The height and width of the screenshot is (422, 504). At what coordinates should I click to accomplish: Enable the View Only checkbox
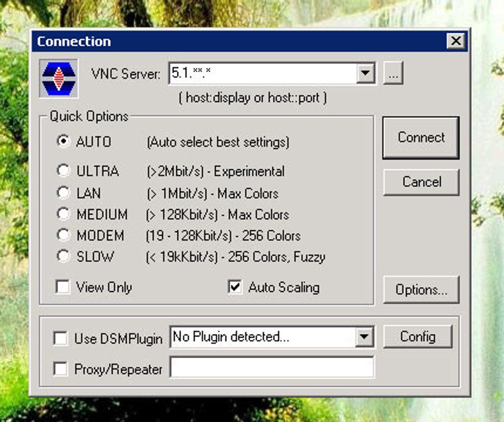[x=63, y=287]
